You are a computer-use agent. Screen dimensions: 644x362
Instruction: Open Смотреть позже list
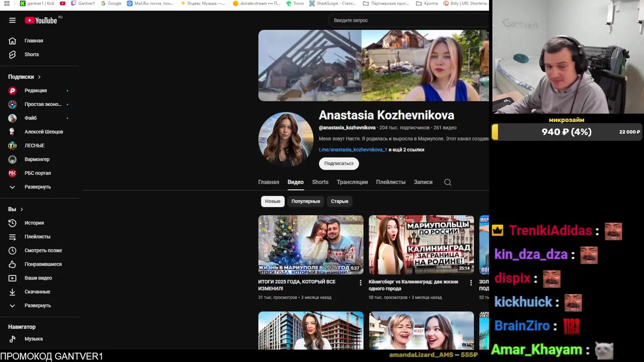[x=43, y=250]
